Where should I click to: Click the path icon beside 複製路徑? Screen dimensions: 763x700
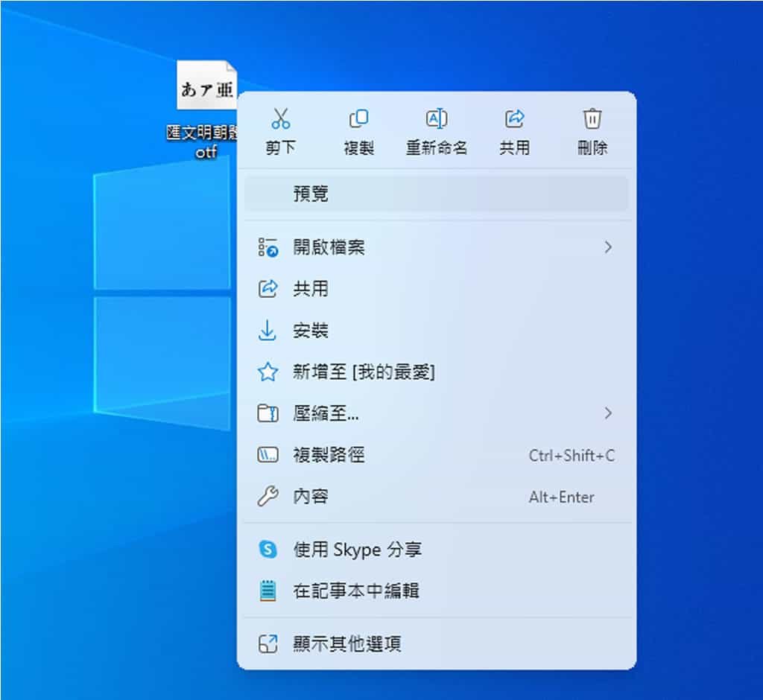pos(267,455)
